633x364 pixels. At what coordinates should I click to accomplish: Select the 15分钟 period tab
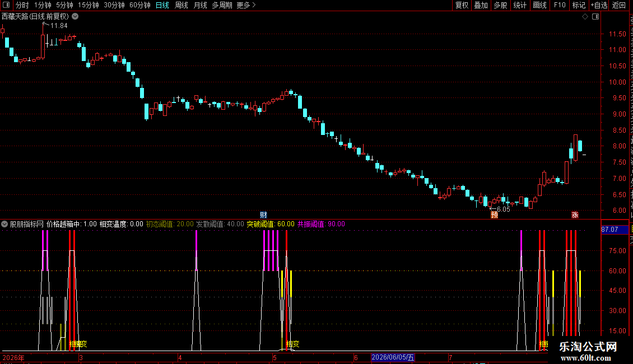(x=89, y=5)
